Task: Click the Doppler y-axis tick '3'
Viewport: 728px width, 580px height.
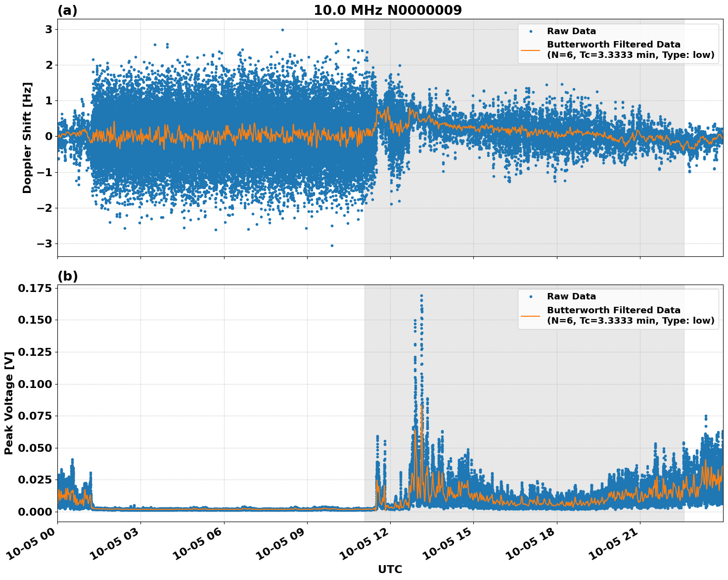Action: 49,29
